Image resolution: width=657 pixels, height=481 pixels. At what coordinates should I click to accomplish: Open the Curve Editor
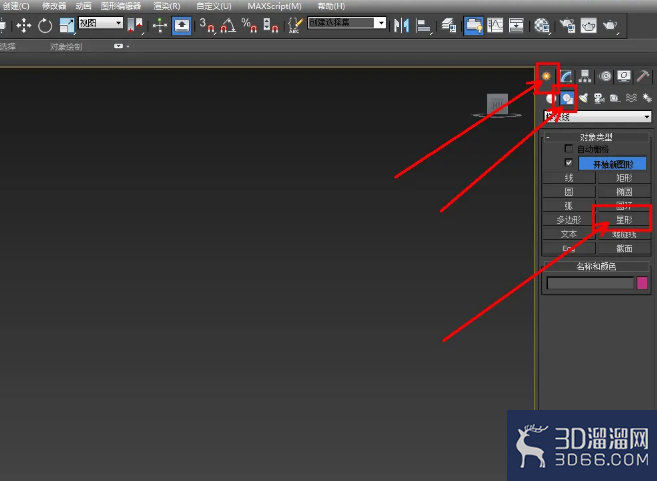tap(495, 26)
